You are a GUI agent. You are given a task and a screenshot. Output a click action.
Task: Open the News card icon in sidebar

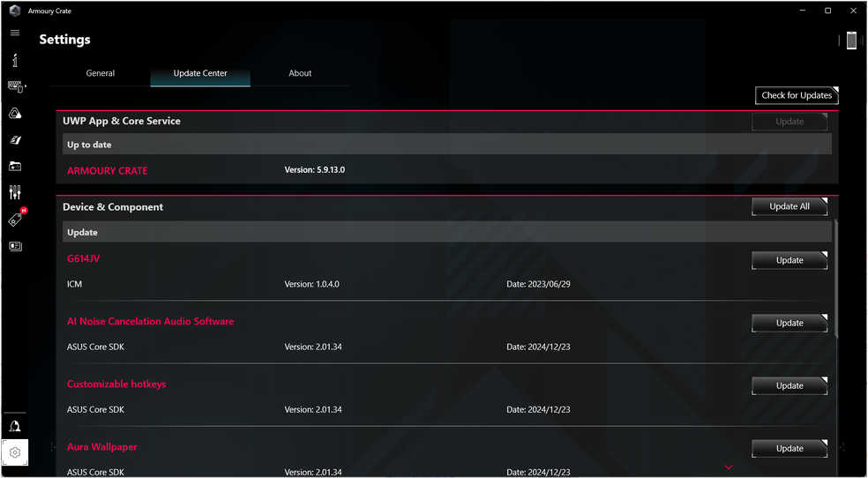(15, 246)
